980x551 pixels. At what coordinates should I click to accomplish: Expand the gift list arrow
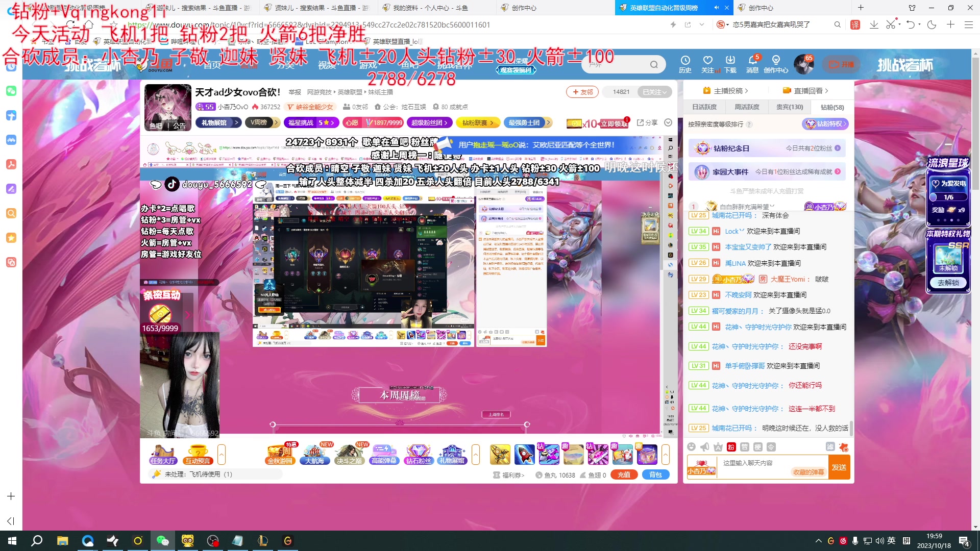coord(666,454)
